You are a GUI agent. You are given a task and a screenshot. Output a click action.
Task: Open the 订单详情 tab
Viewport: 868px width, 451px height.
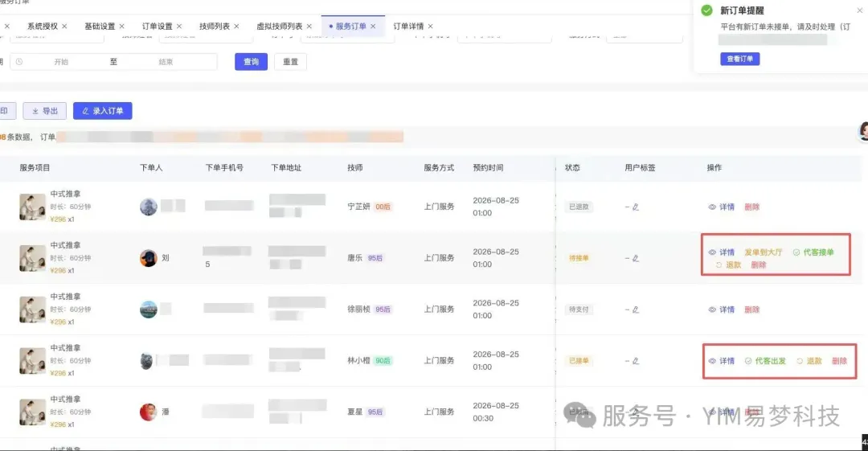[408, 26]
